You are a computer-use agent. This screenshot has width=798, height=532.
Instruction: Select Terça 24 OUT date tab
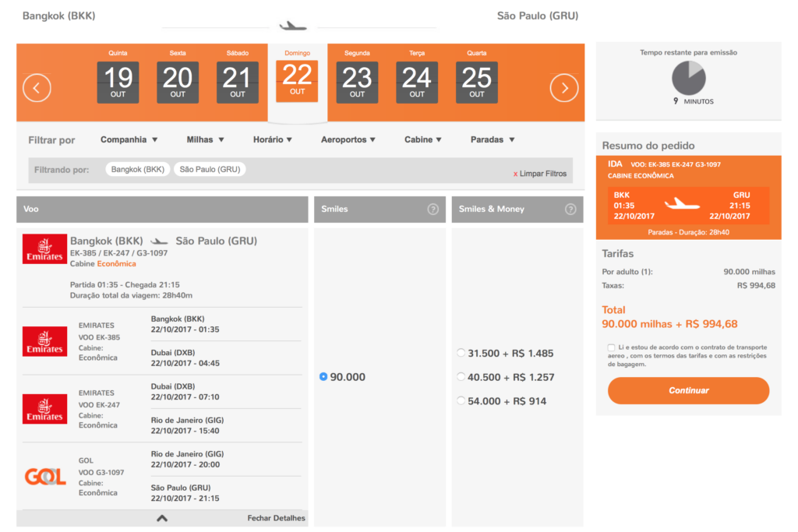[417, 77]
